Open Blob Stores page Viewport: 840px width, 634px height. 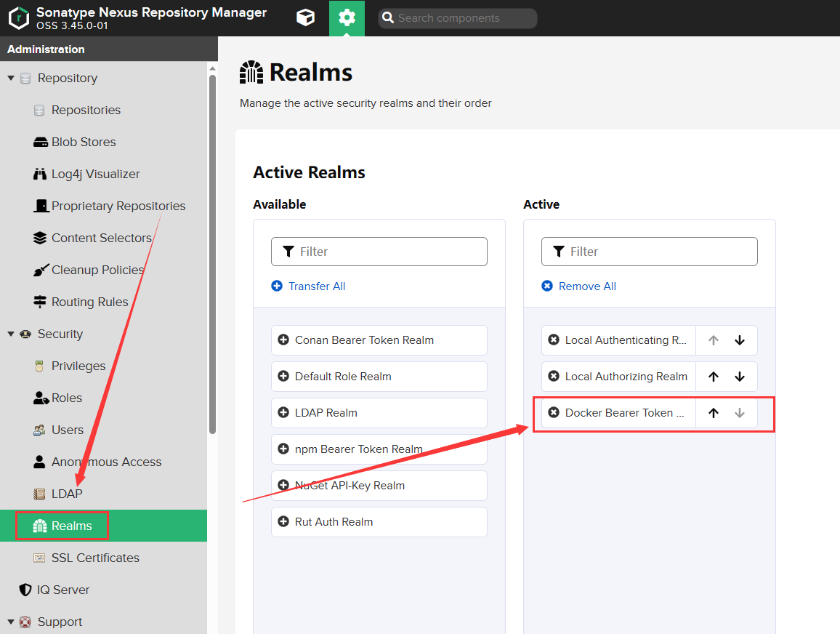(84, 142)
